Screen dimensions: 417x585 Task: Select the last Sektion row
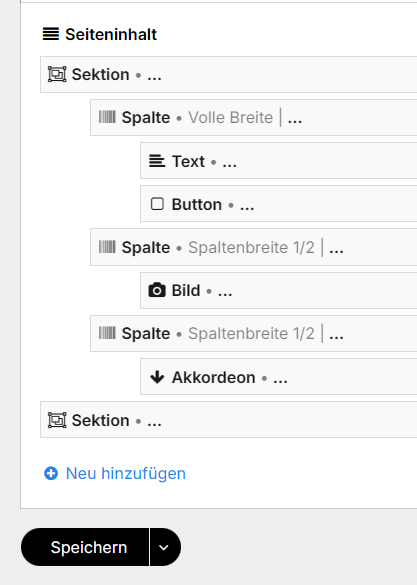tap(229, 420)
